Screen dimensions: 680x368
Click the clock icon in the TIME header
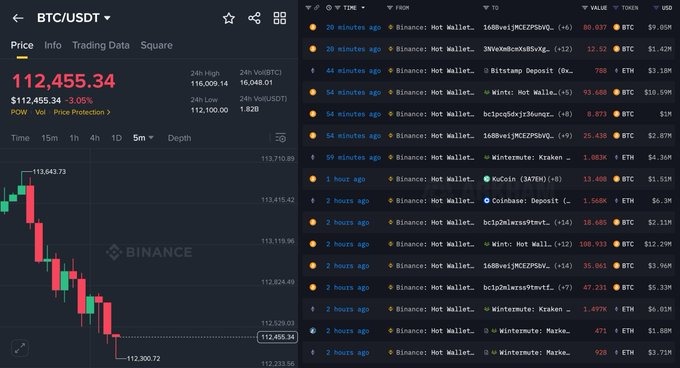click(x=329, y=8)
